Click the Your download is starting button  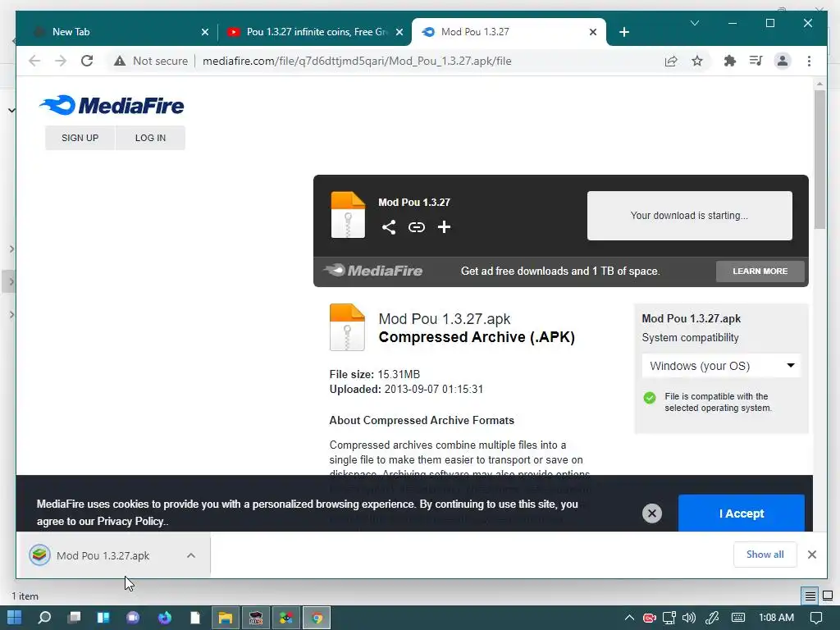pos(689,216)
